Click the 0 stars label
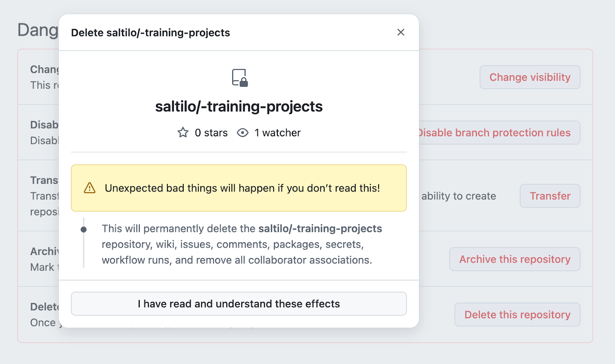This screenshot has height=364, width=615. click(211, 132)
